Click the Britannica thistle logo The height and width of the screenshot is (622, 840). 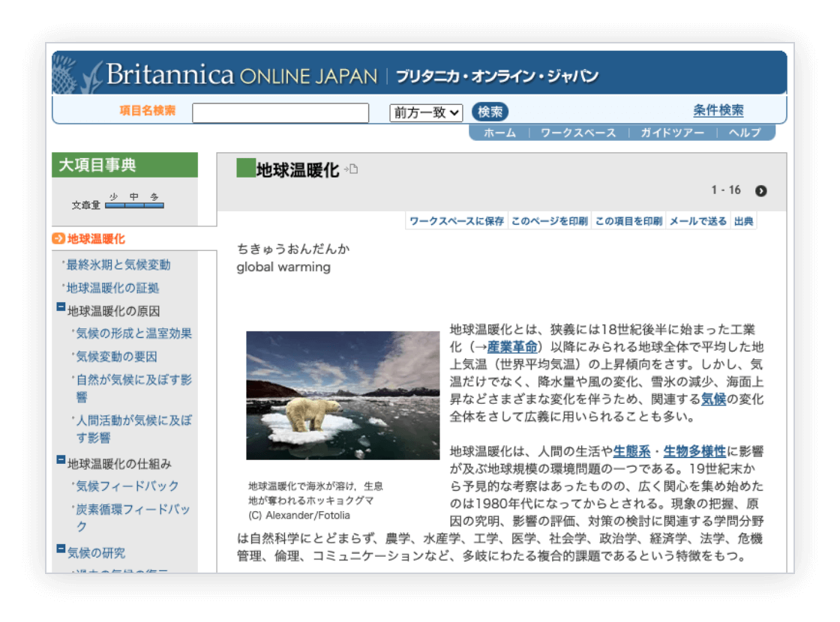pos(76,74)
